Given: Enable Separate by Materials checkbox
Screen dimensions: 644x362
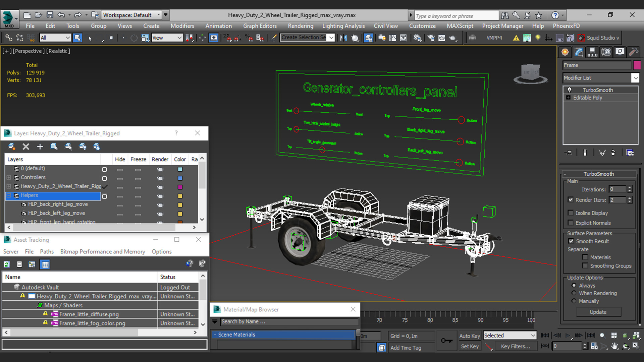Looking at the screenshot, I should click(x=585, y=257).
